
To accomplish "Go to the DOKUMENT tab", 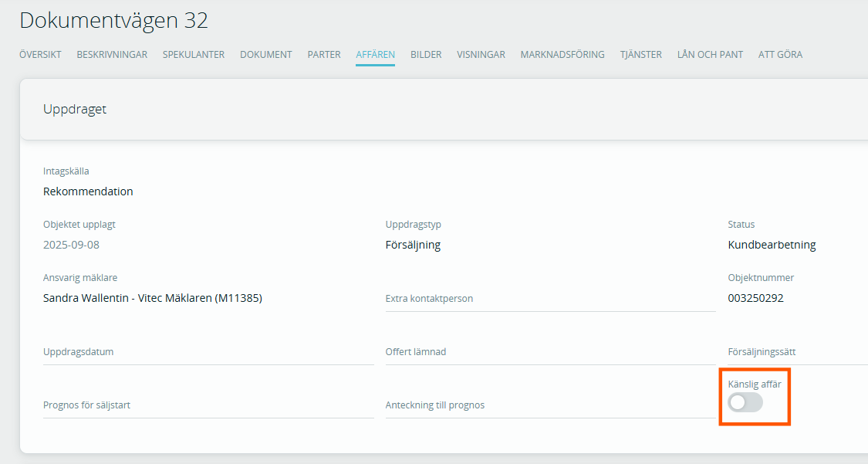I will point(265,55).
